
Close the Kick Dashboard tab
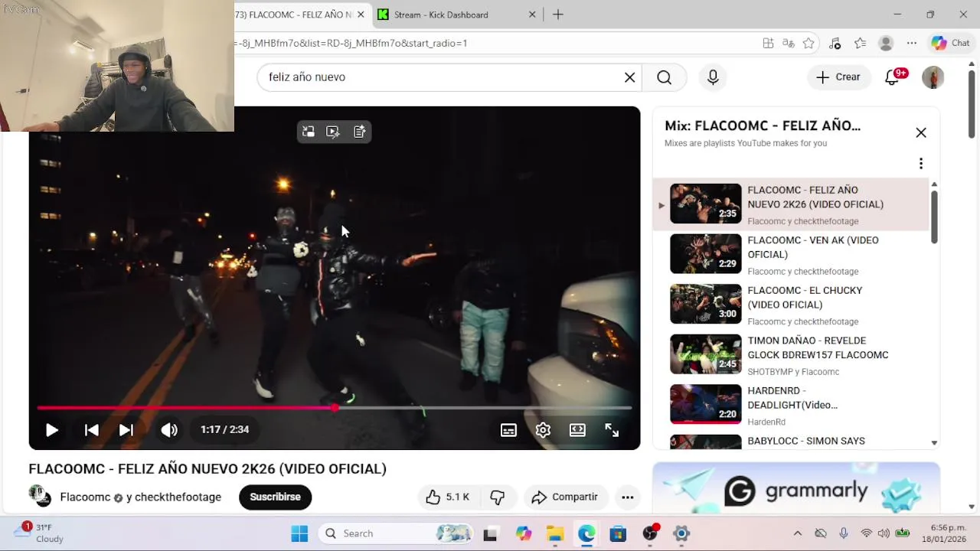point(532,15)
